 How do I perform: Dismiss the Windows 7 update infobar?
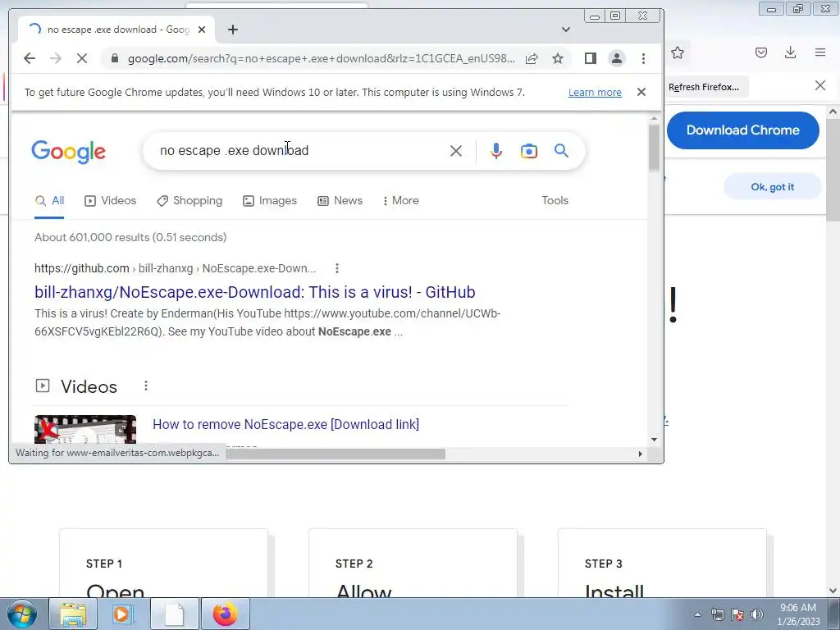pyautogui.click(x=641, y=92)
